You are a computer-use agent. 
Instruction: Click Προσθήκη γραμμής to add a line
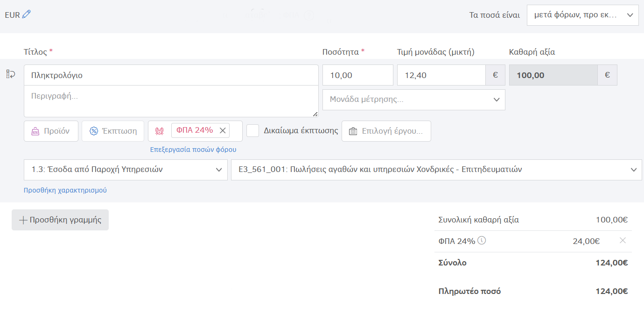point(60,220)
